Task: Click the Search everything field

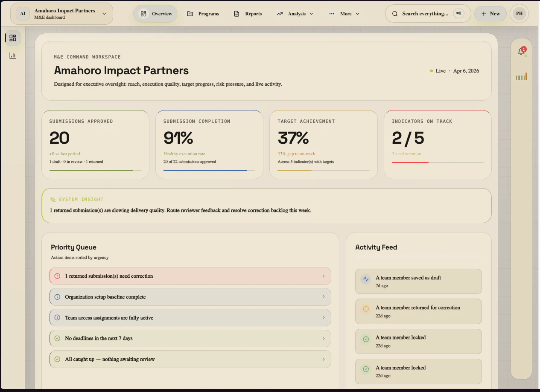Action: click(425, 14)
